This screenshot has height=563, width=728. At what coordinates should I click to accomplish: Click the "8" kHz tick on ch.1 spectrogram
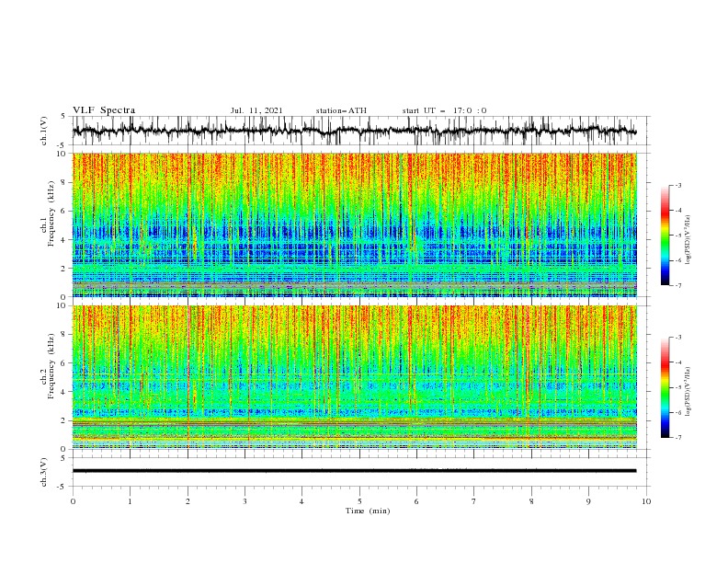coord(65,182)
